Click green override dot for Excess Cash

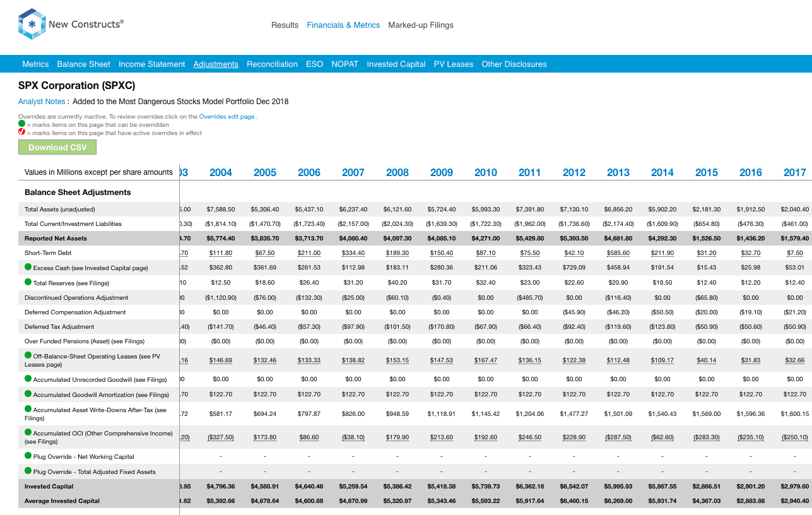[28, 267]
